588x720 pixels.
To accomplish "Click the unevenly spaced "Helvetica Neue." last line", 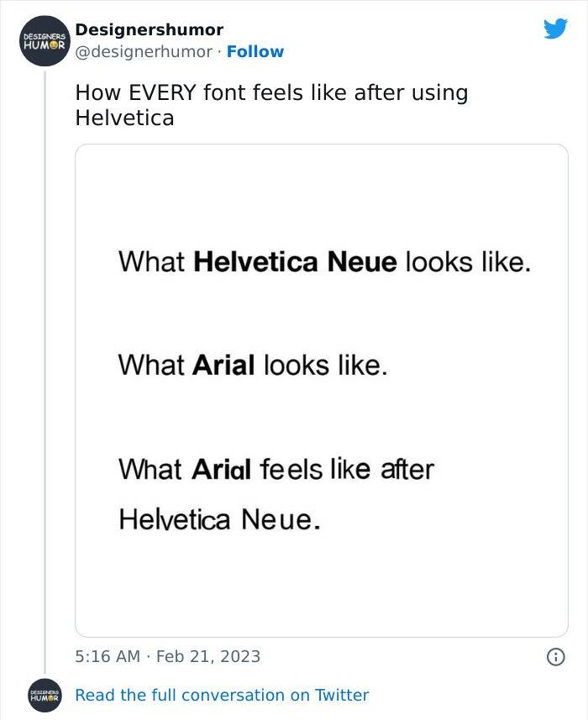I will [x=219, y=519].
